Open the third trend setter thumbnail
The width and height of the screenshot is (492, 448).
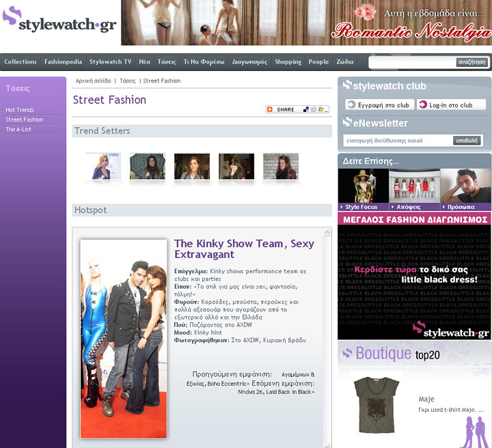click(192, 166)
